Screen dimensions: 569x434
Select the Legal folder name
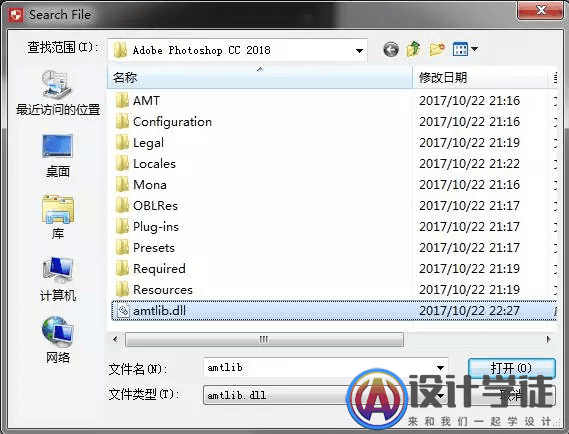point(148,143)
